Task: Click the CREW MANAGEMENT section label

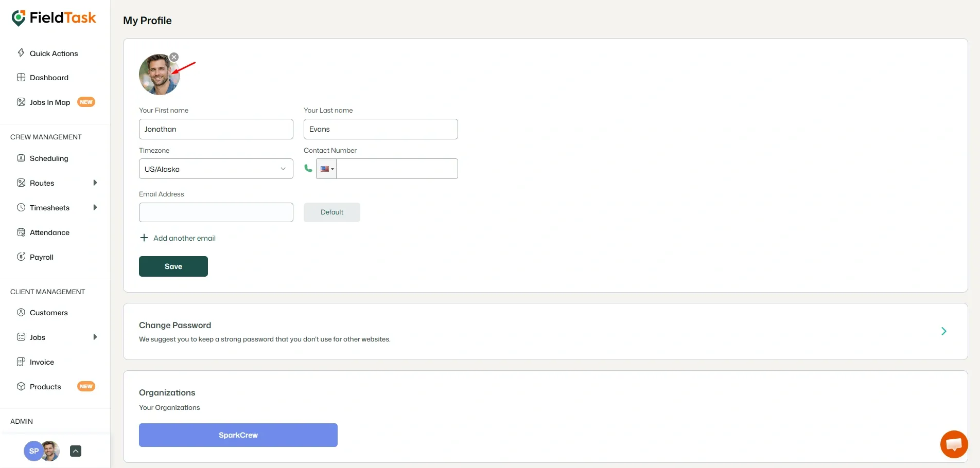Action: tap(46, 137)
